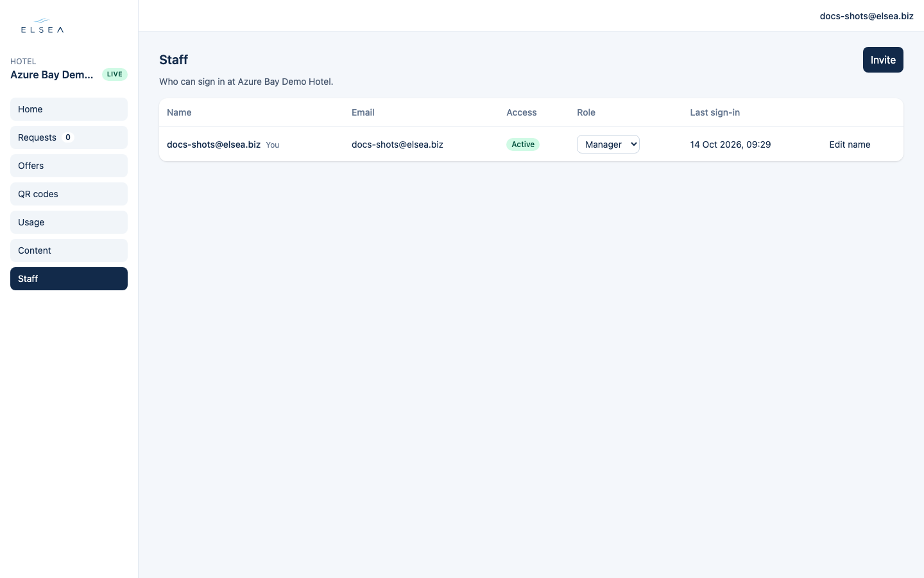Viewport: 924px width, 578px height.
Task: Go to Requests in the sidebar
Action: [69, 137]
